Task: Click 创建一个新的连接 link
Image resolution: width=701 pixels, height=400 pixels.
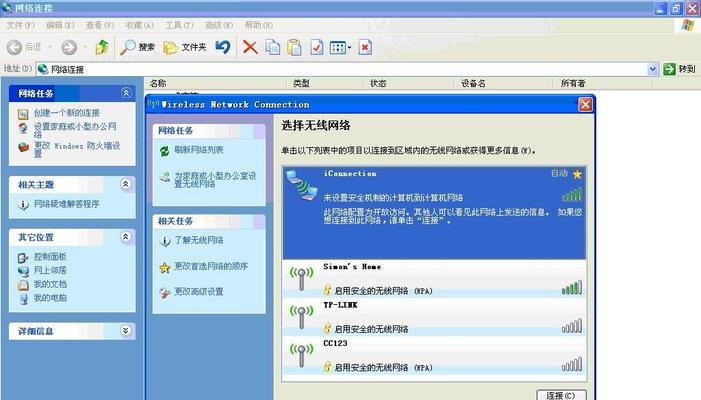Action: click(67, 113)
